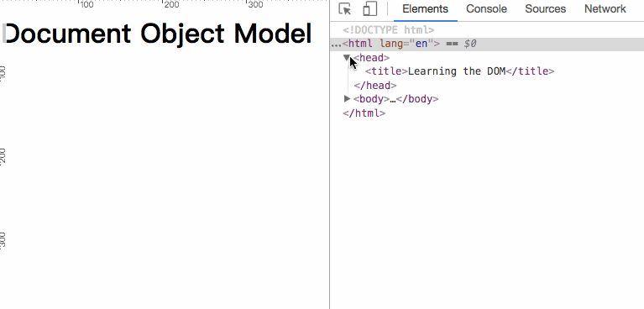Click the ellipsis inside the body element
Screen dimensions: 644x309
393,100
